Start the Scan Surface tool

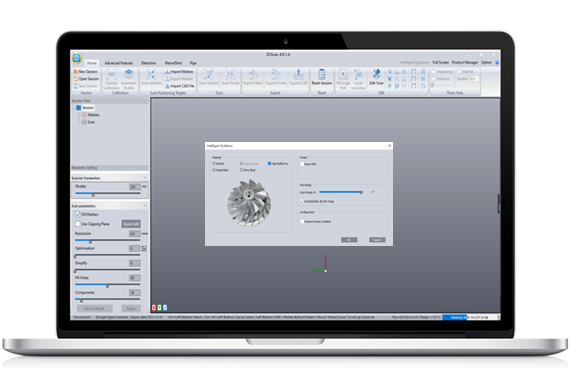click(208, 77)
